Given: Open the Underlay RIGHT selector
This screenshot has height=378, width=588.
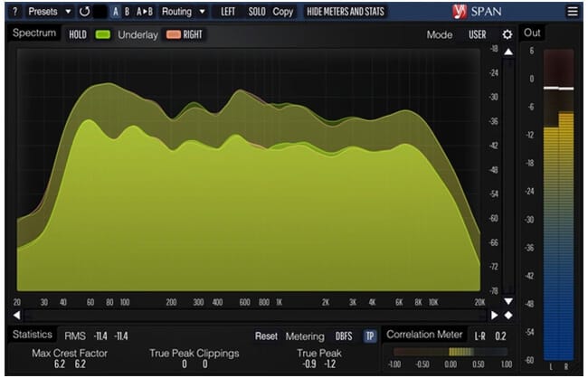Looking at the screenshot, I should coord(193,35).
